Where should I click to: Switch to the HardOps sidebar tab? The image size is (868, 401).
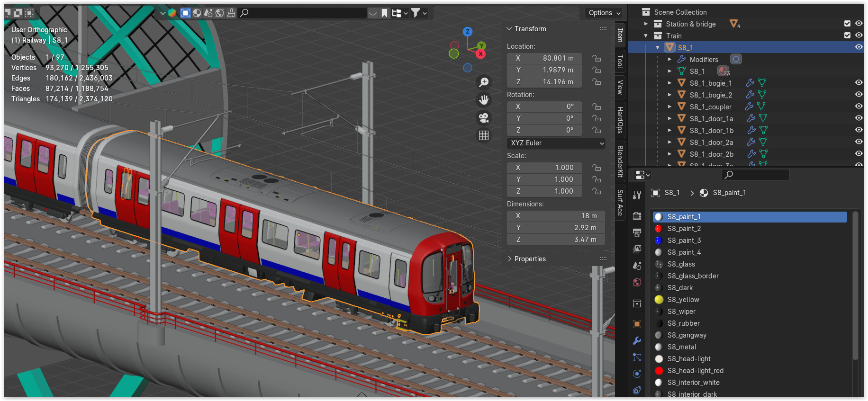[x=620, y=119]
